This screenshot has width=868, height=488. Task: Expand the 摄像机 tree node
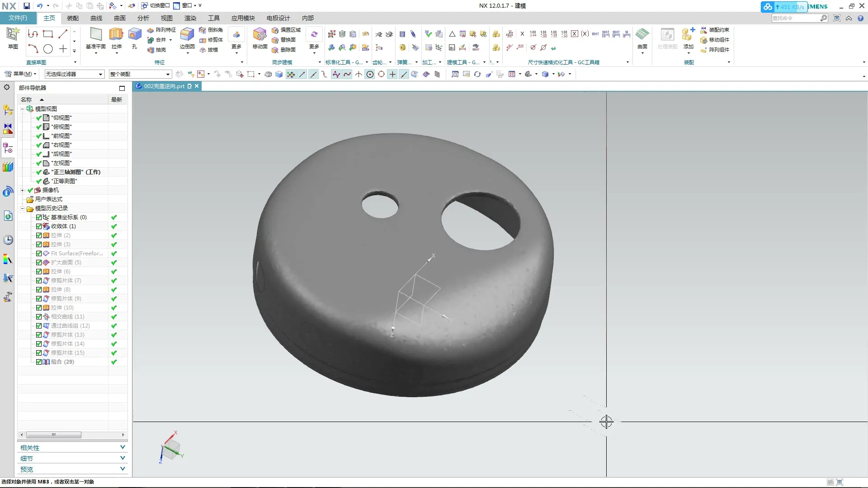(x=22, y=190)
